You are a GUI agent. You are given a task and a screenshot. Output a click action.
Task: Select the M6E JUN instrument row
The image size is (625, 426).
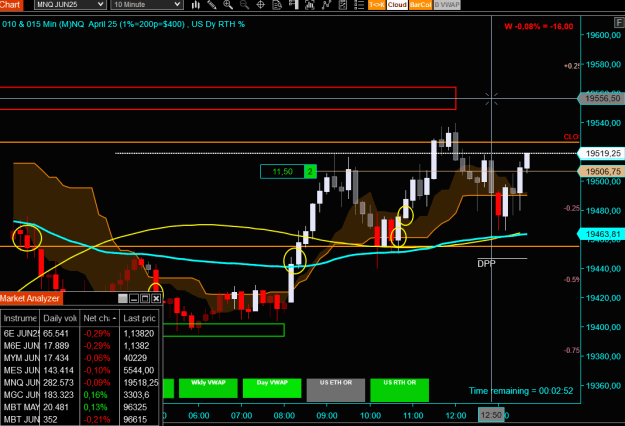(81, 346)
